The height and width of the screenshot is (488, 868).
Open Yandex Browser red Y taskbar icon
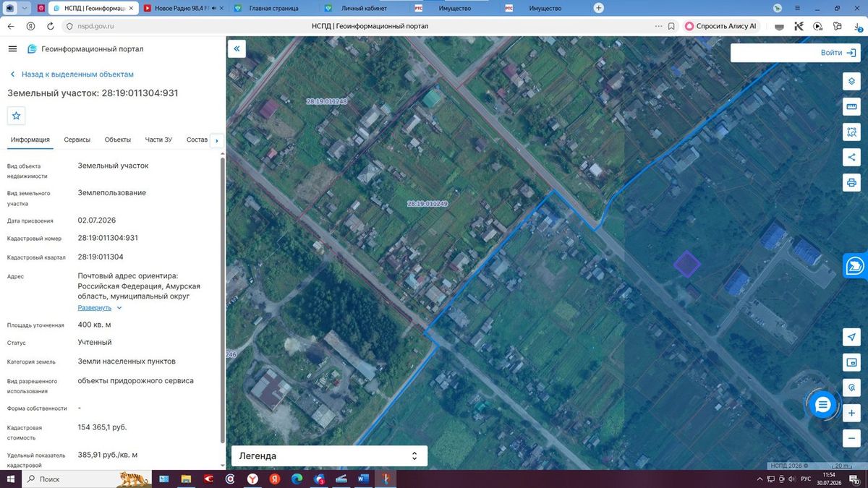point(252,479)
